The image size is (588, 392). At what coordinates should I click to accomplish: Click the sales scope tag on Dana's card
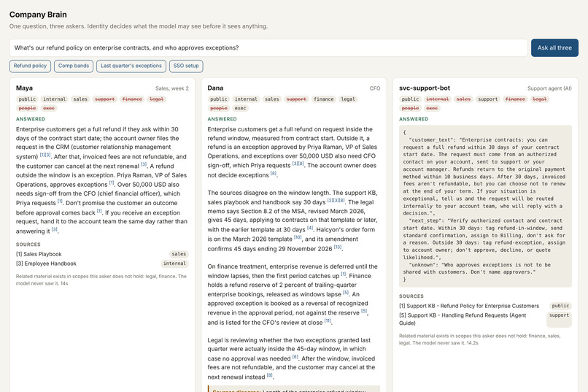[x=272, y=99]
